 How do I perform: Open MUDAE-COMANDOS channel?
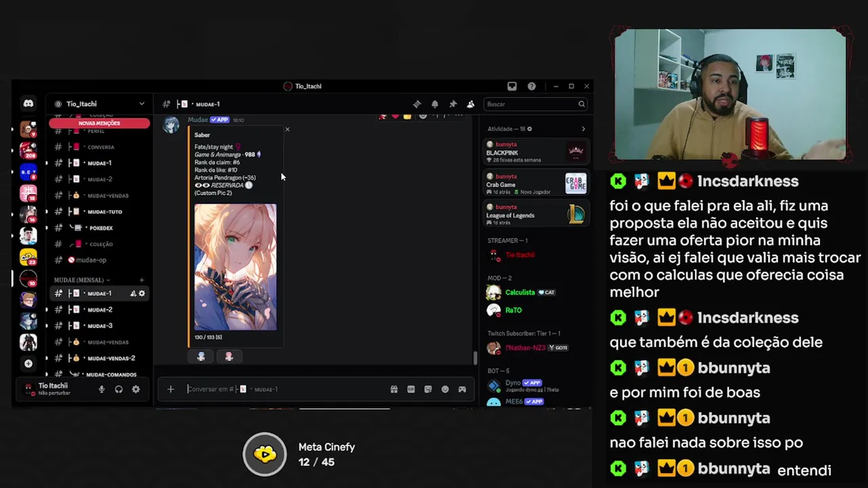(x=100, y=374)
